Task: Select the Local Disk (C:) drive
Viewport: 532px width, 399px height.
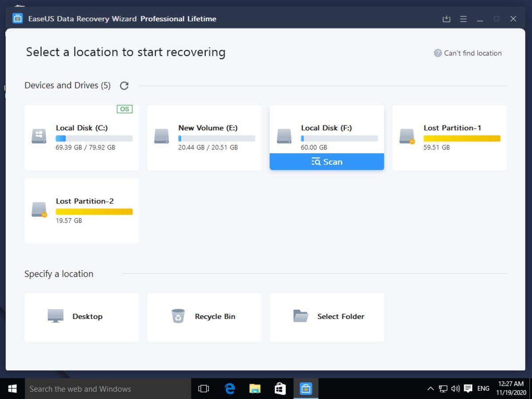Action: click(82, 137)
